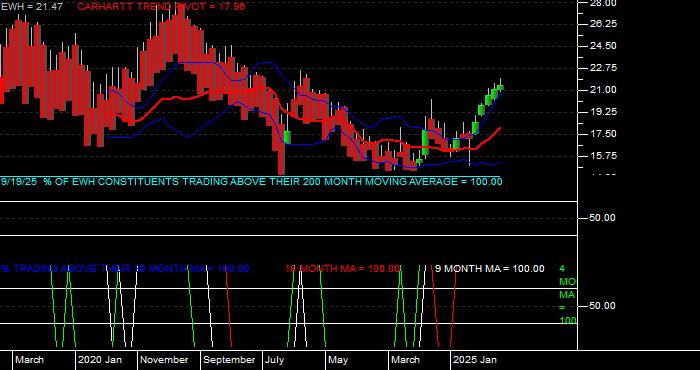This screenshot has height=370, width=700.
Task: Select the white 9 MONTH MA = 100.00 label
Action: (x=490, y=269)
